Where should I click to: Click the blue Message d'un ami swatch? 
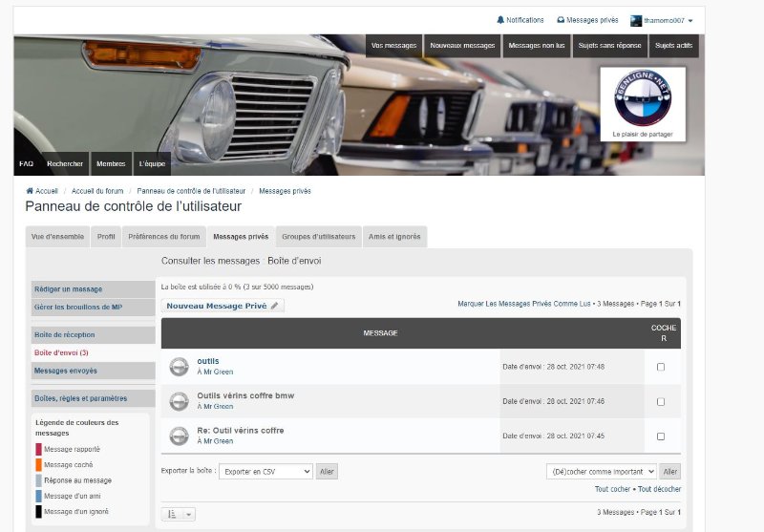tap(38, 496)
